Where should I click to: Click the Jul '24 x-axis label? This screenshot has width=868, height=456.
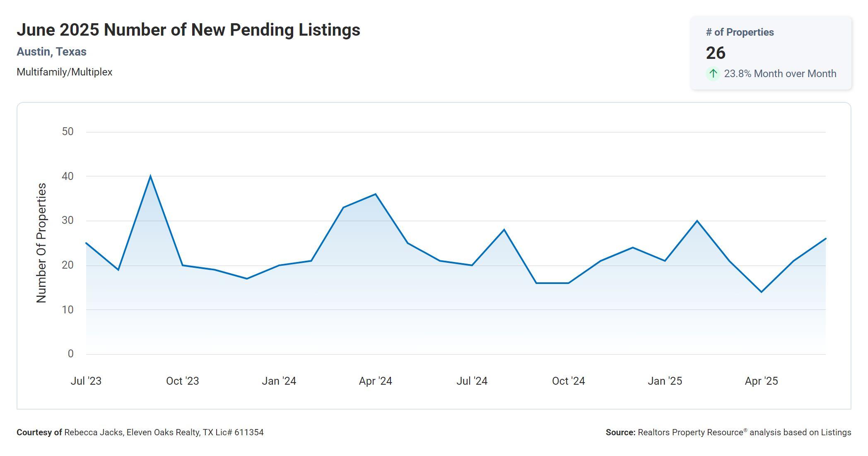(472, 381)
